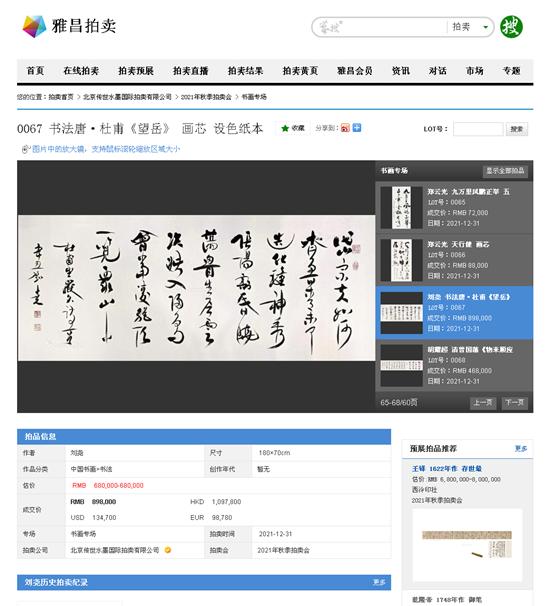The image size is (550, 606).
Task: Click the main calligraphy artwork image
Action: [x=196, y=288]
